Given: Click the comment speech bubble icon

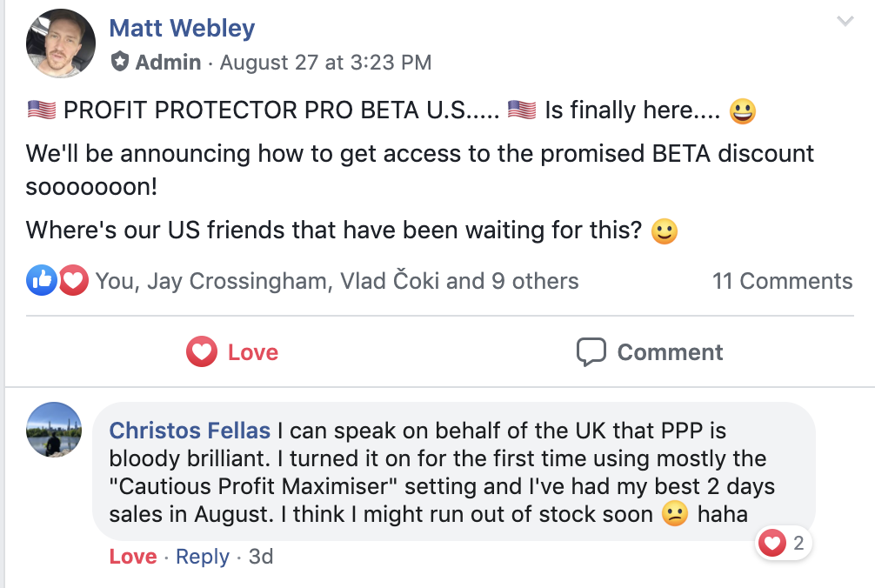Looking at the screenshot, I should [591, 351].
